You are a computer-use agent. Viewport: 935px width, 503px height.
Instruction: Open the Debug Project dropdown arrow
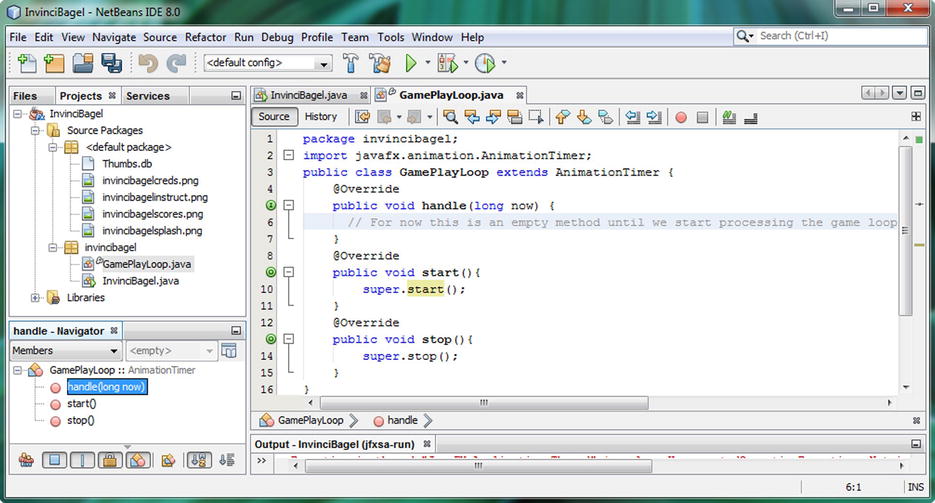coord(465,63)
